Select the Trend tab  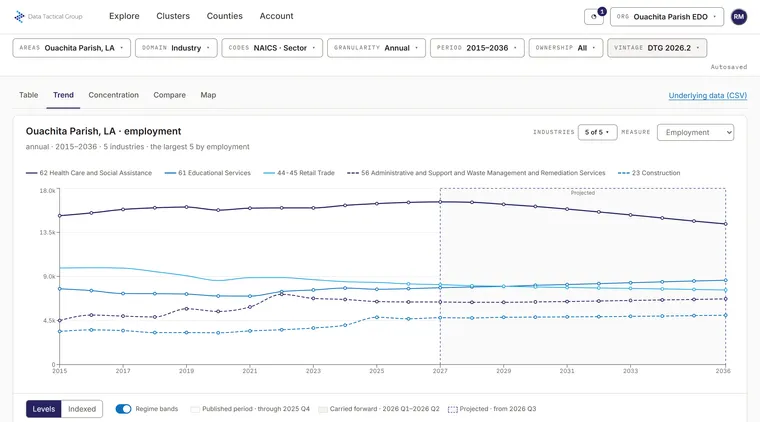point(63,95)
